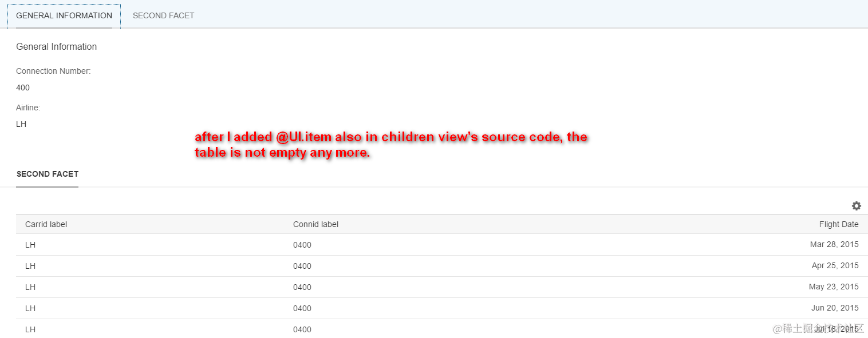Image resolution: width=868 pixels, height=338 pixels.
Task: Click LH in the Apr 25, 2015 row
Action: tap(30, 266)
